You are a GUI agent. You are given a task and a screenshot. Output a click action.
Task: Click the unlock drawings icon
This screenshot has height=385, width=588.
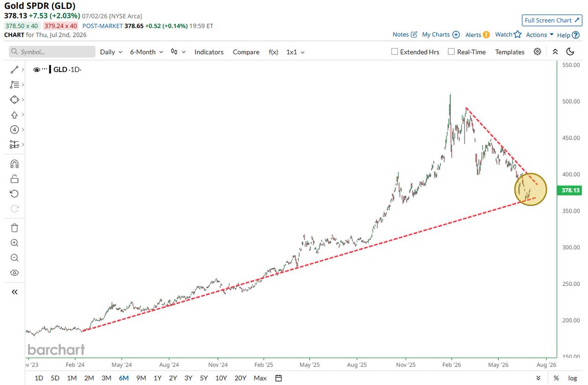click(x=14, y=179)
